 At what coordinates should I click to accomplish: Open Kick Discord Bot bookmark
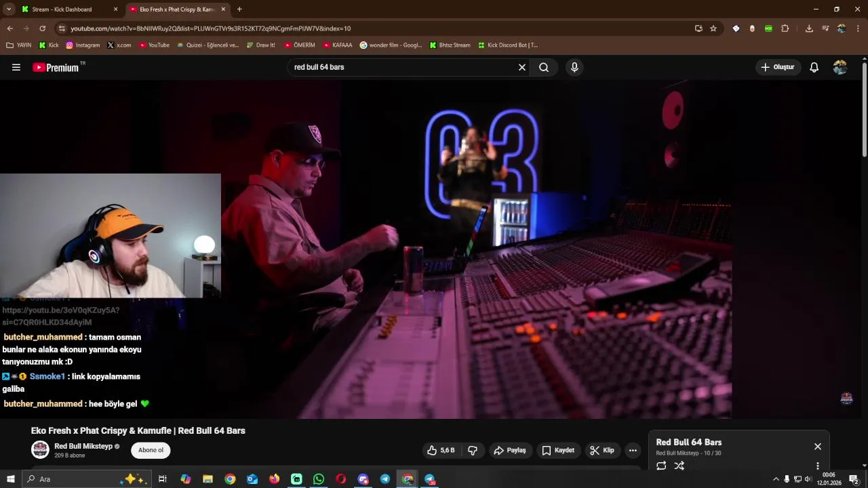click(509, 45)
